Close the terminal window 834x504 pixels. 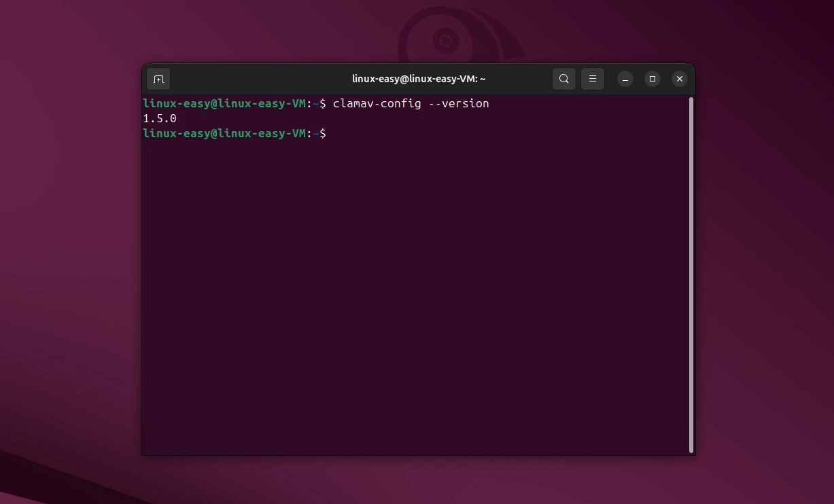click(679, 79)
